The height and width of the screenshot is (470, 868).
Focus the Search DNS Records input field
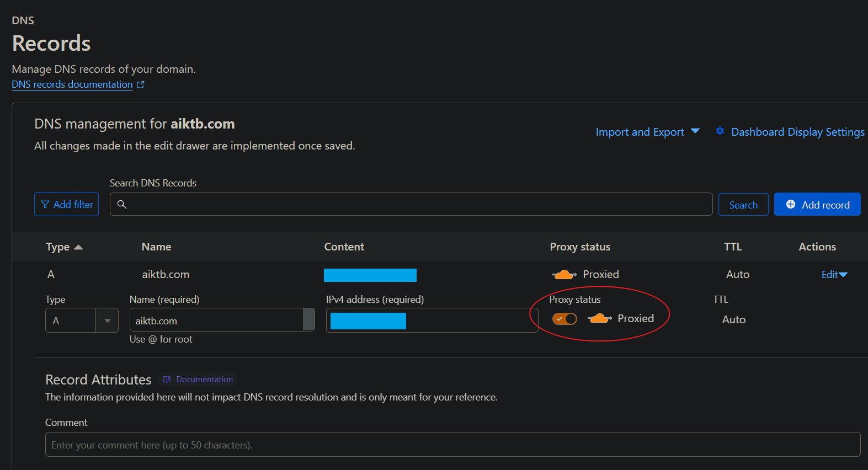click(x=411, y=204)
